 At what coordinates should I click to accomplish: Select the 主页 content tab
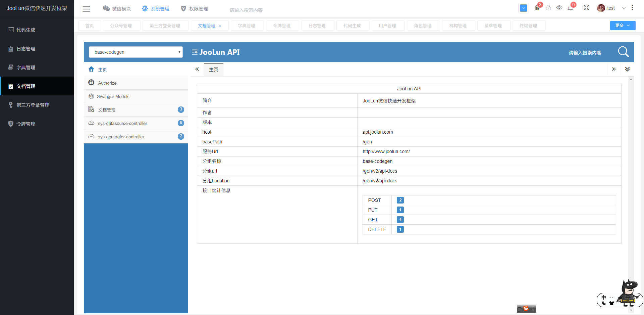(x=214, y=70)
